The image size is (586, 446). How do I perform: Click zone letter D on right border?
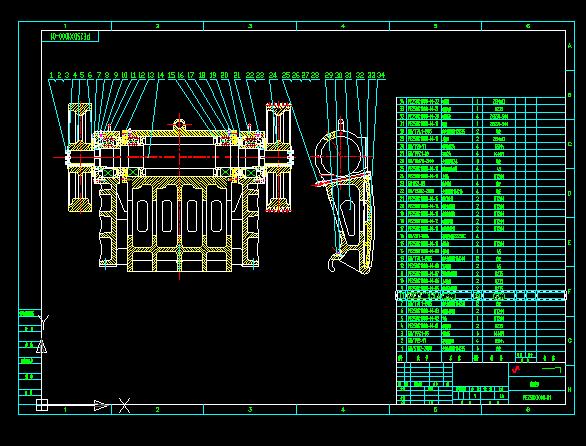[x=570, y=194]
